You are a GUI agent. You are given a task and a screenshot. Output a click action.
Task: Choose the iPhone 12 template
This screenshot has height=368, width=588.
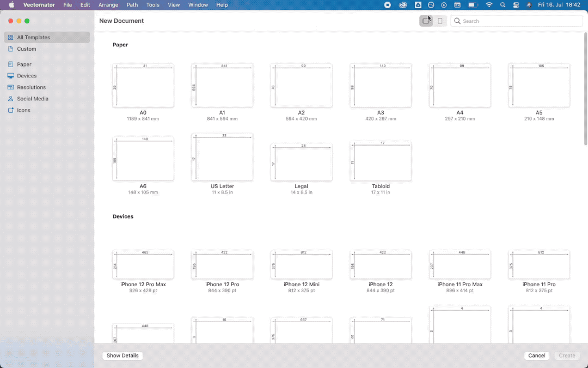coord(381,264)
